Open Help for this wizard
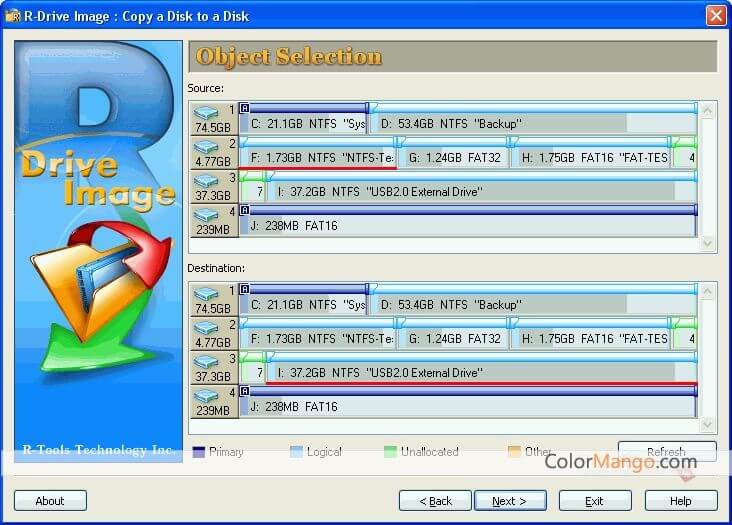 [681, 501]
